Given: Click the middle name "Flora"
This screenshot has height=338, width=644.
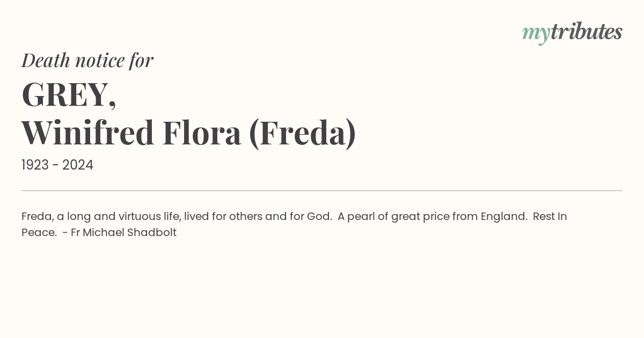Looking at the screenshot, I should point(201,133).
